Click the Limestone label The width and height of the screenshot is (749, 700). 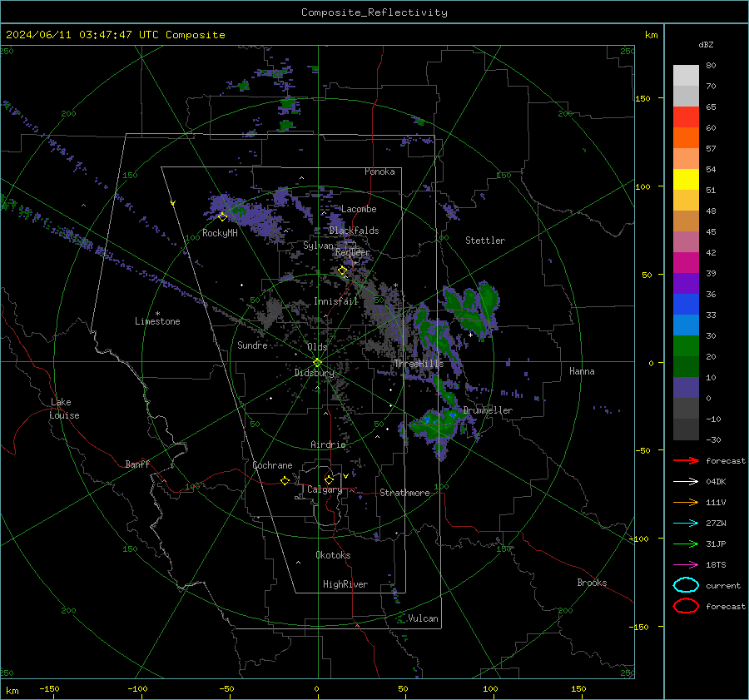[x=157, y=321]
